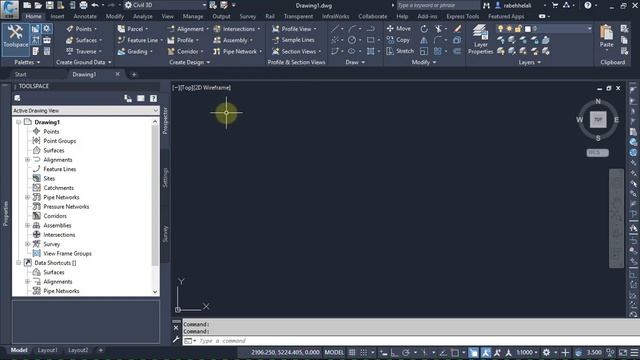This screenshot has width=640, height=360.
Task: Click the Copy tool
Action: [398, 40]
